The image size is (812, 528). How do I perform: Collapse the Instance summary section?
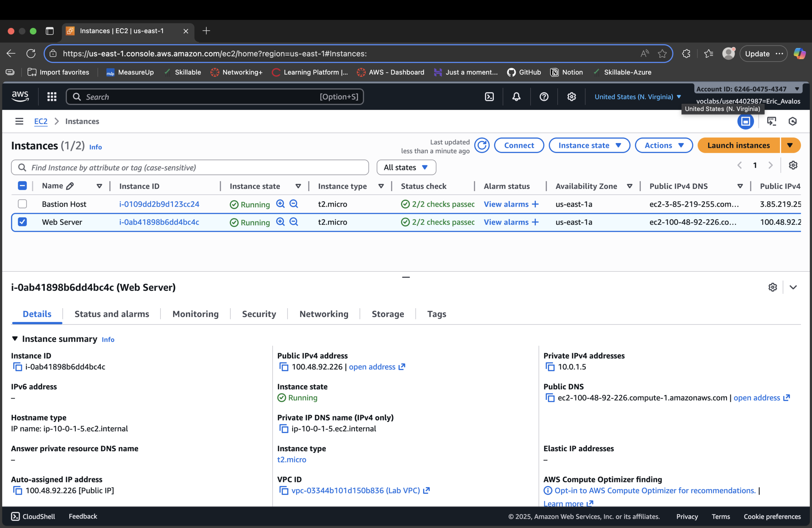point(15,339)
